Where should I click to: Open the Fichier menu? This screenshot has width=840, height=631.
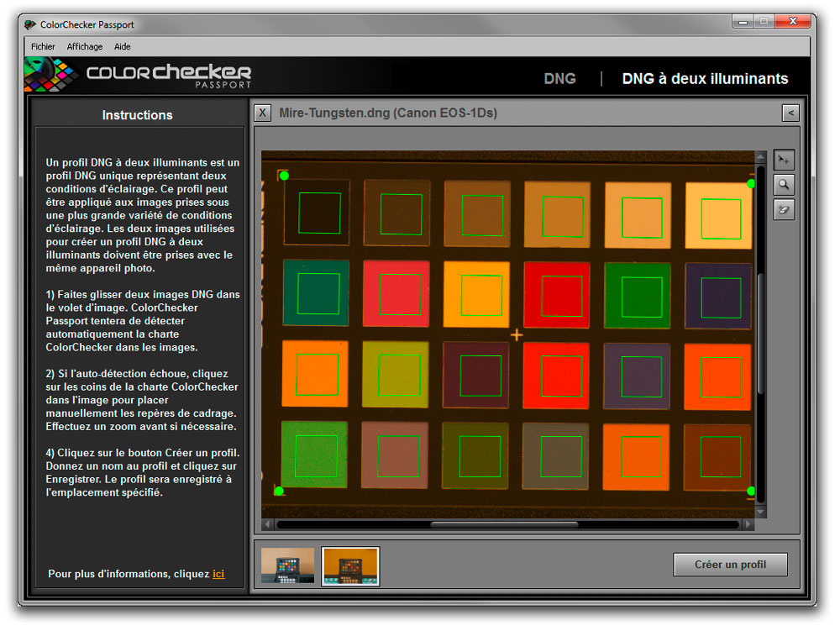43,46
